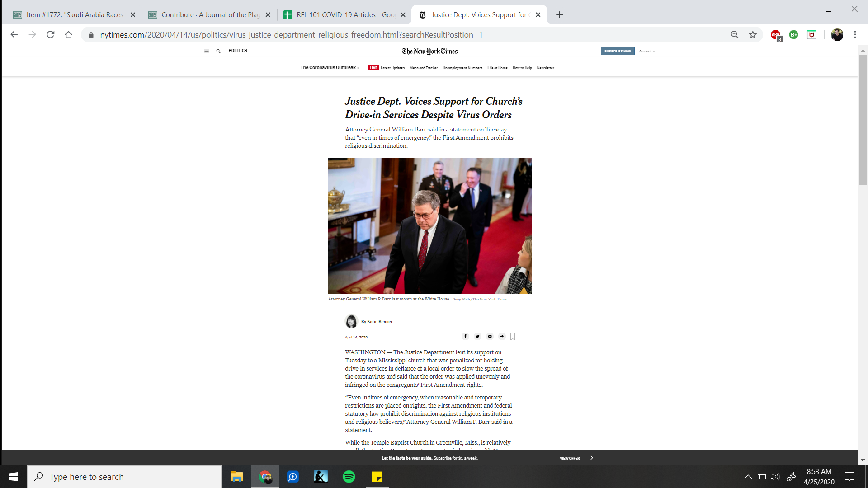Viewport: 868px width, 488px height.
Task: Adjust volume via the speaker icon
Action: coord(775,477)
